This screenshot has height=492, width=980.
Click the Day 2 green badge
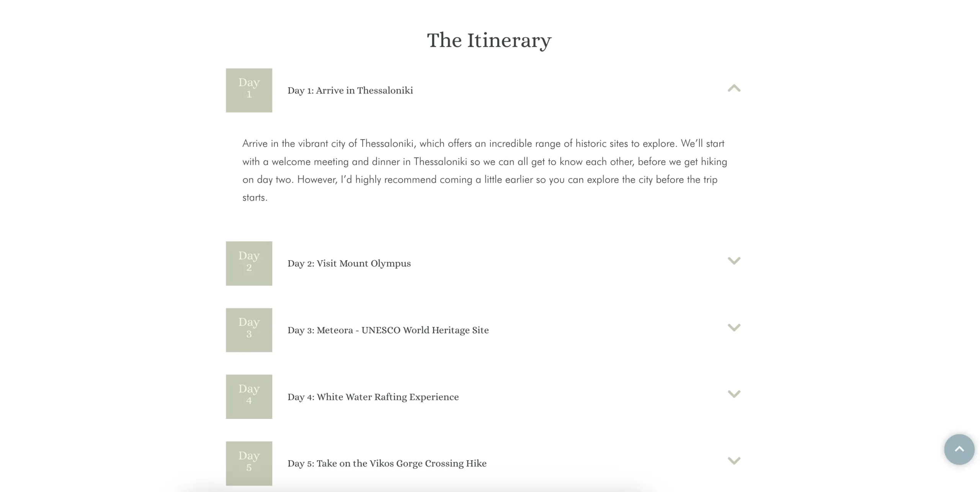click(249, 263)
